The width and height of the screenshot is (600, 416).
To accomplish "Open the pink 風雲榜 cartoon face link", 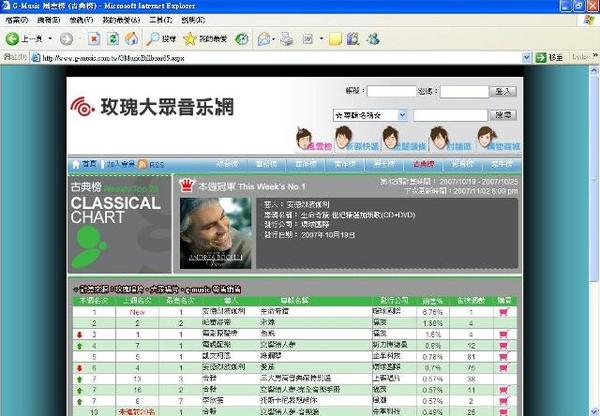I will coord(314,140).
